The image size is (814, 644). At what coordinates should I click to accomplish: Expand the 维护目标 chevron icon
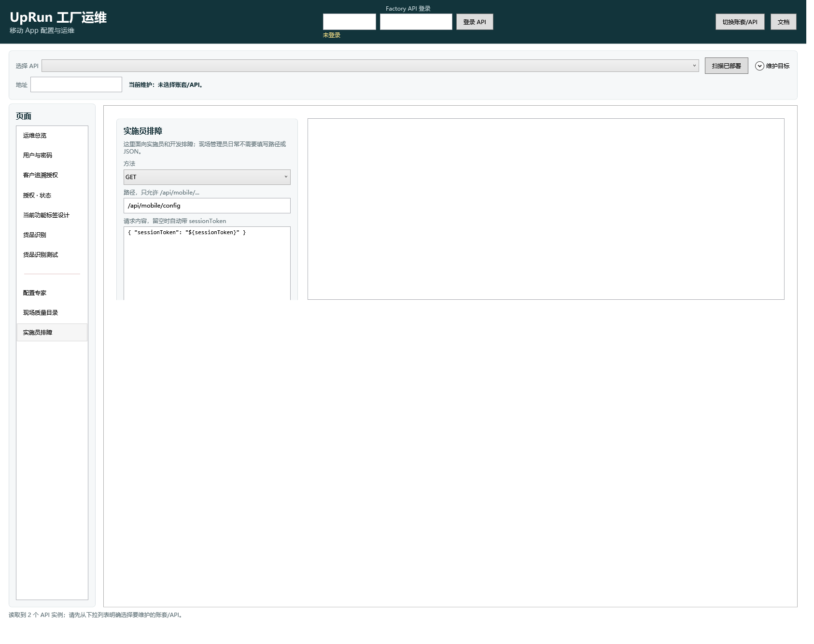759,66
